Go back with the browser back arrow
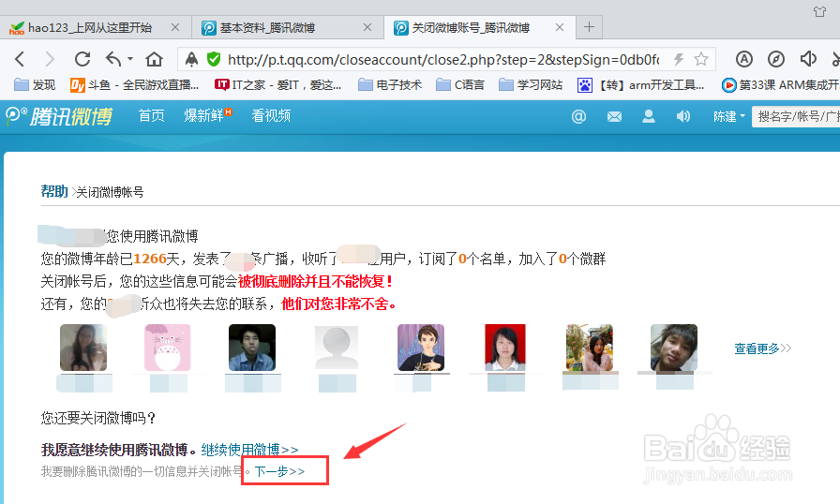 pos(20,59)
